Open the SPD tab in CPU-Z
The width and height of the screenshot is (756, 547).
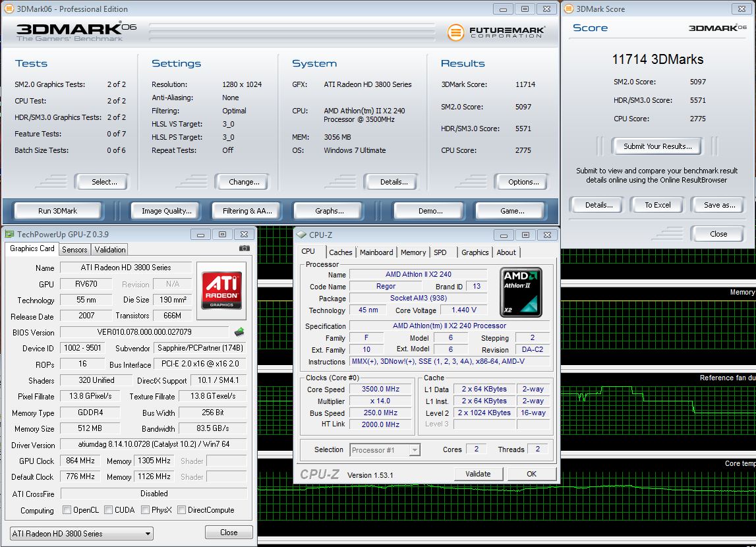(440, 252)
